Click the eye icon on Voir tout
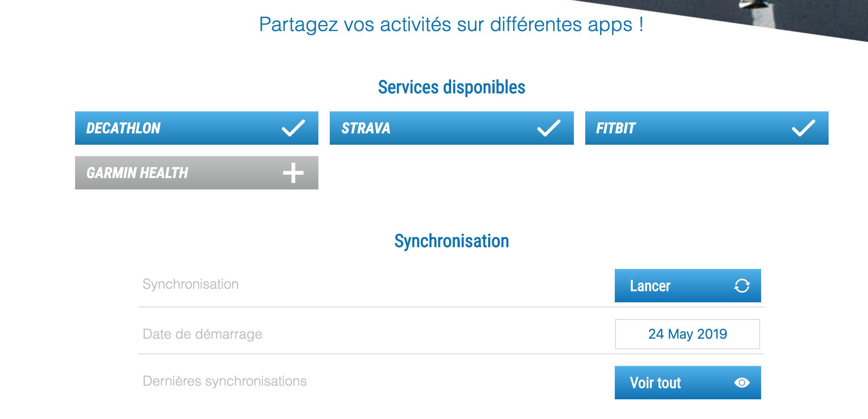 click(742, 383)
